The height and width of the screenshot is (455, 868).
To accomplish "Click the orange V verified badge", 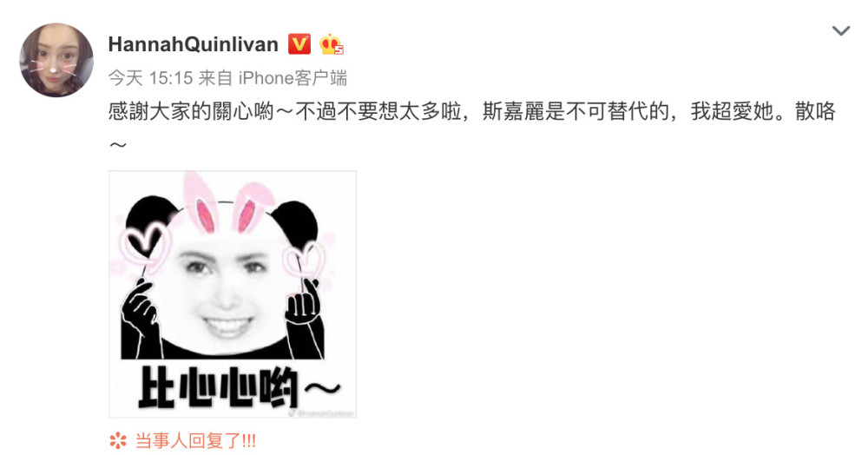I will (299, 43).
